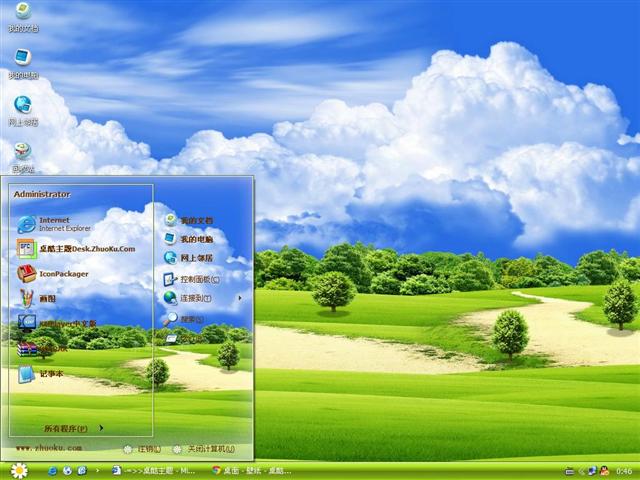Viewport: 640px width, 480px height.
Task: Open the 我的文档 desktop icon
Action: coord(23,17)
